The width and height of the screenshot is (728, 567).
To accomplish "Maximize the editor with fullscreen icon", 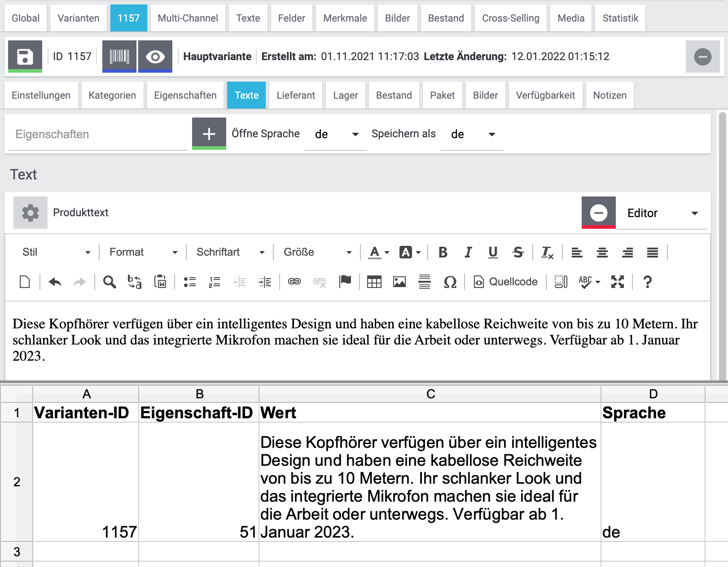I will [x=618, y=282].
